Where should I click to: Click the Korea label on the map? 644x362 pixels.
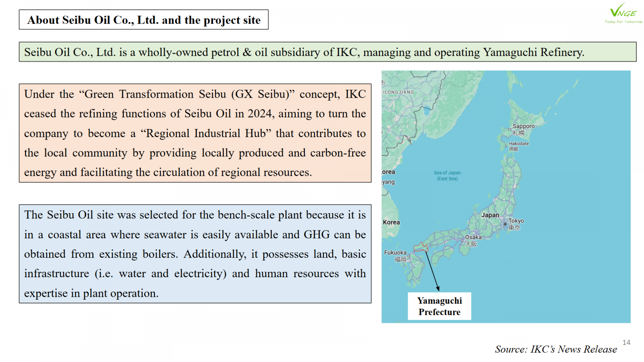click(391, 222)
